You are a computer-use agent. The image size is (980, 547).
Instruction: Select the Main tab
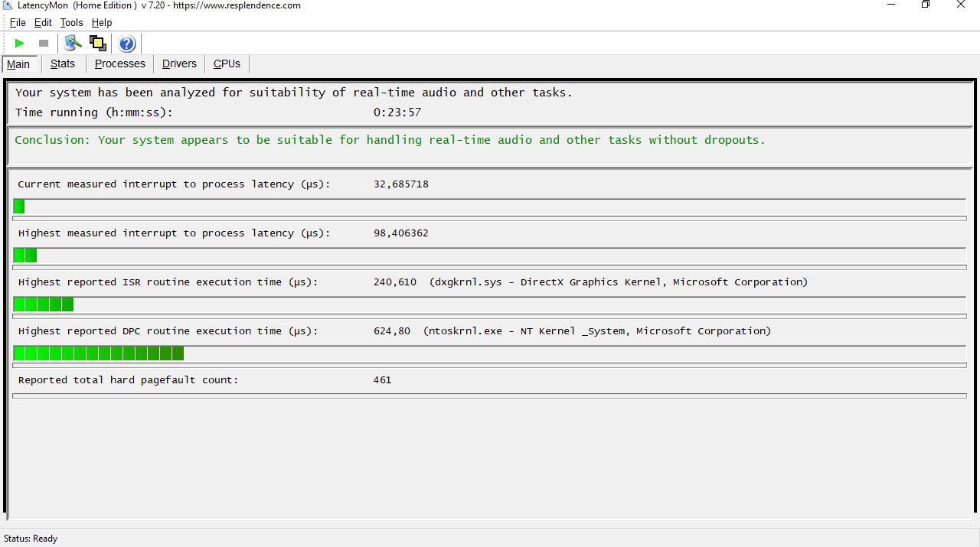pos(18,64)
